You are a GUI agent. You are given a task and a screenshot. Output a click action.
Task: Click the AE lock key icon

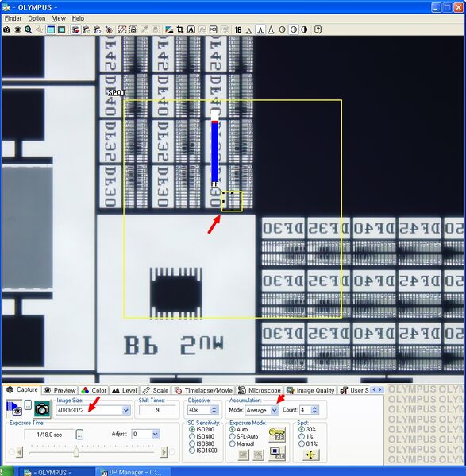point(277,434)
